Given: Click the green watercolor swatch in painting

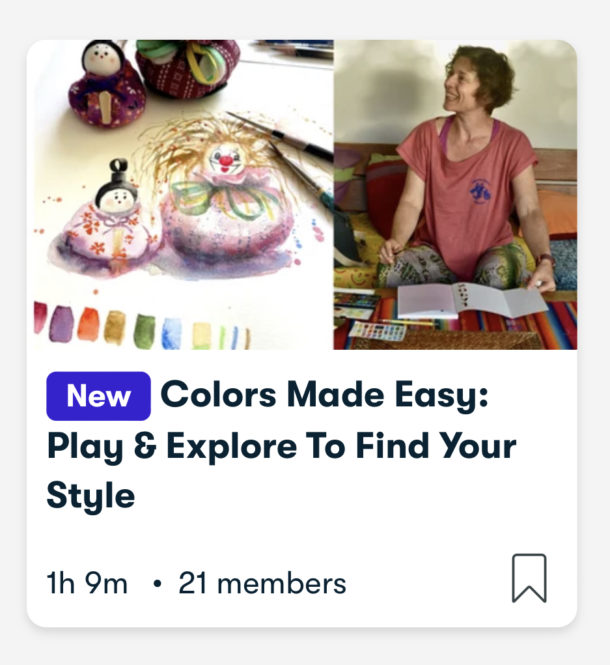Looking at the screenshot, I should tap(144, 331).
